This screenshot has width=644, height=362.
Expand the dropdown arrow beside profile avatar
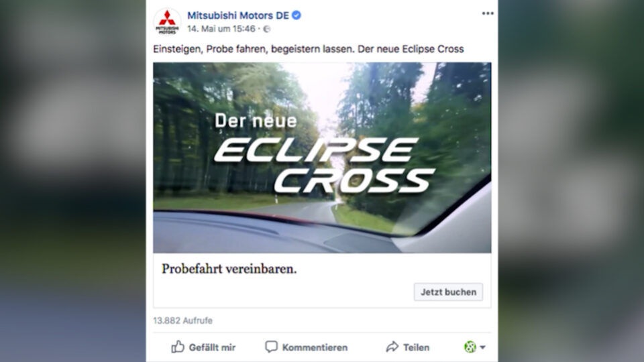pos(482,348)
